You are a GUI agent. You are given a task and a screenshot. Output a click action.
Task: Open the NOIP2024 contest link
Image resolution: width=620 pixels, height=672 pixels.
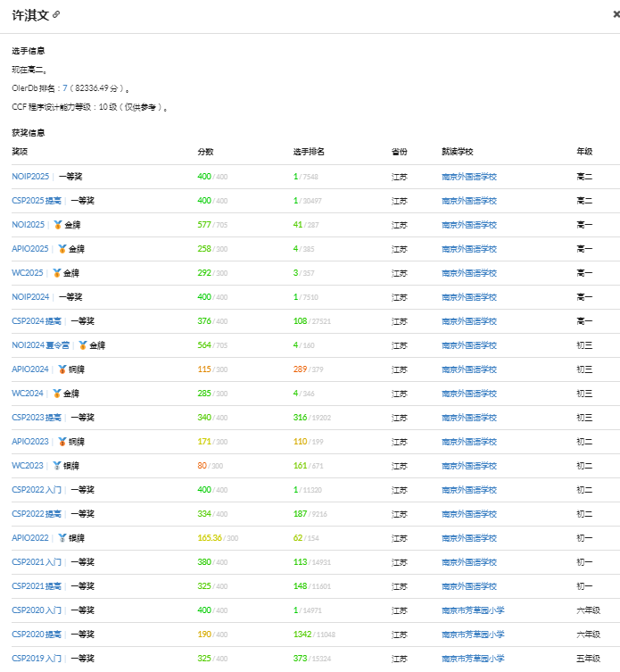(x=30, y=297)
